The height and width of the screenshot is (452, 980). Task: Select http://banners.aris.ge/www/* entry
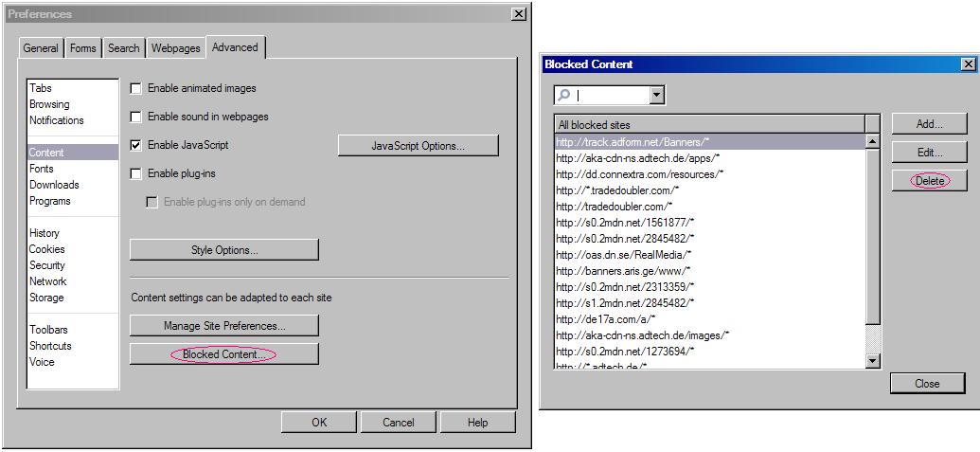click(x=709, y=271)
